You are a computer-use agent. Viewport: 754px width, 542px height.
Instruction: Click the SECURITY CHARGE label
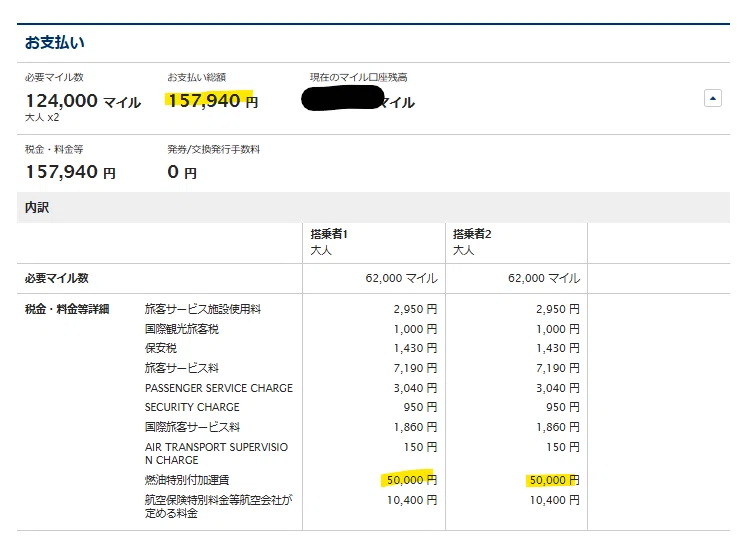pyautogui.click(x=192, y=407)
